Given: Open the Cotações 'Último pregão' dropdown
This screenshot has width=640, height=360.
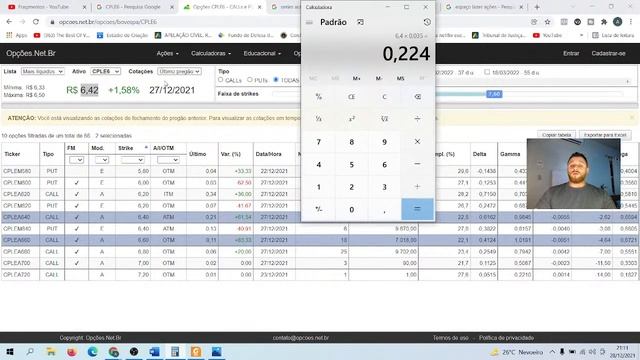Looking at the screenshot, I should point(179,71).
